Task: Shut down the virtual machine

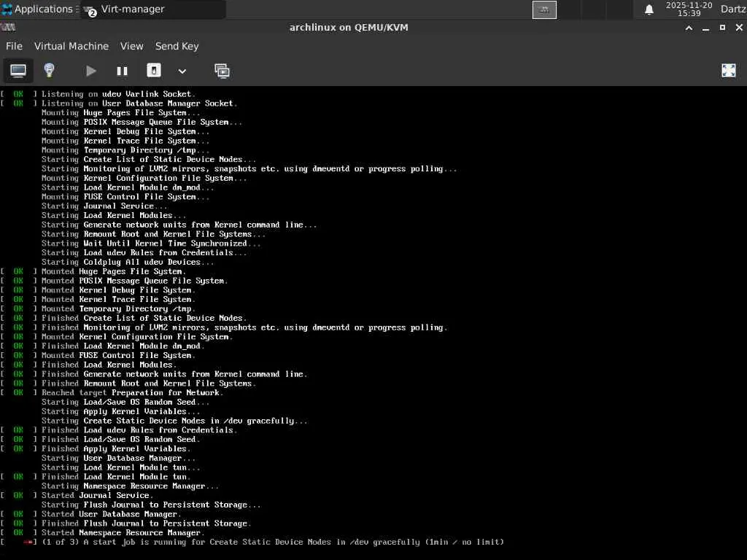Action: [153, 71]
